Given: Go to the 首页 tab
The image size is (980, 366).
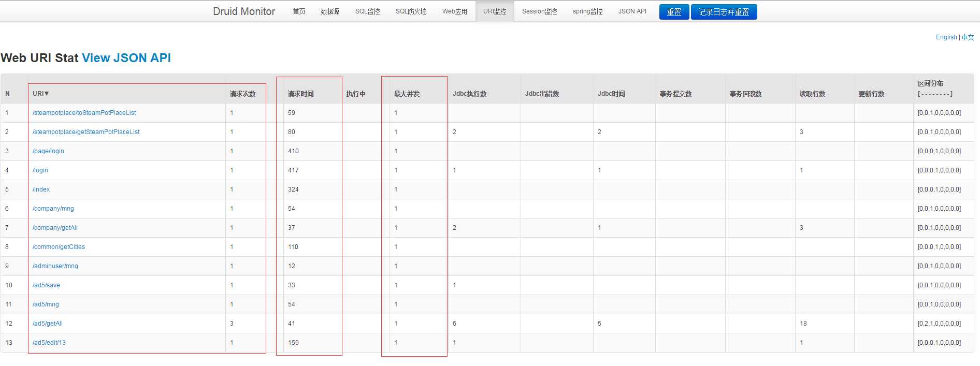Looking at the screenshot, I should tap(299, 11).
